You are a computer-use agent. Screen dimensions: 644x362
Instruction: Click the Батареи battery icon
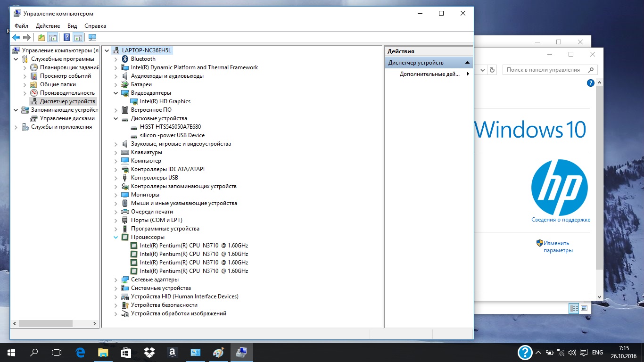point(125,84)
